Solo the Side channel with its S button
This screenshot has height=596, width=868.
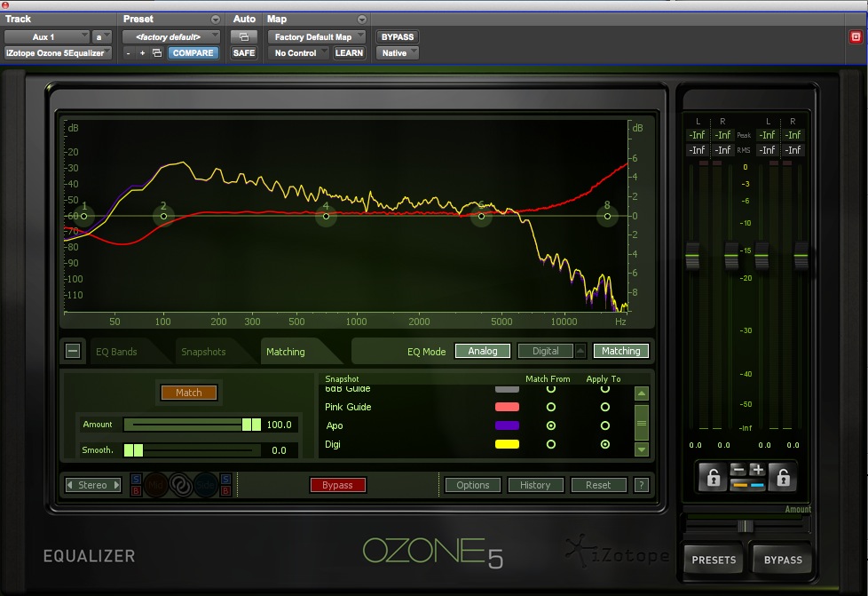tap(225, 479)
